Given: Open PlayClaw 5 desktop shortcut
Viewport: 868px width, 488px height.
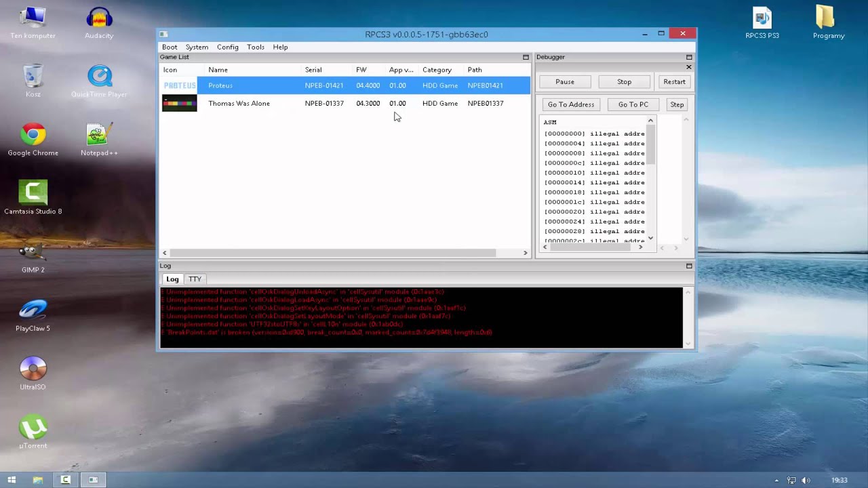Looking at the screenshot, I should 33,314.
